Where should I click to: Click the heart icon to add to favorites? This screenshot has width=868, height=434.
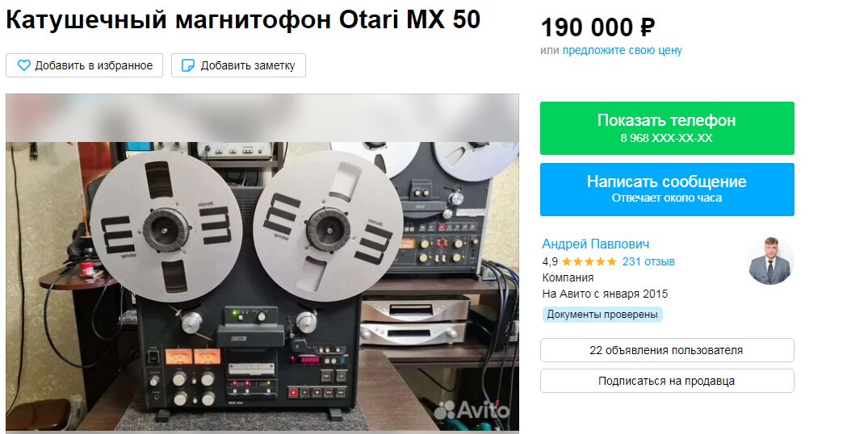[x=23, y=65]
